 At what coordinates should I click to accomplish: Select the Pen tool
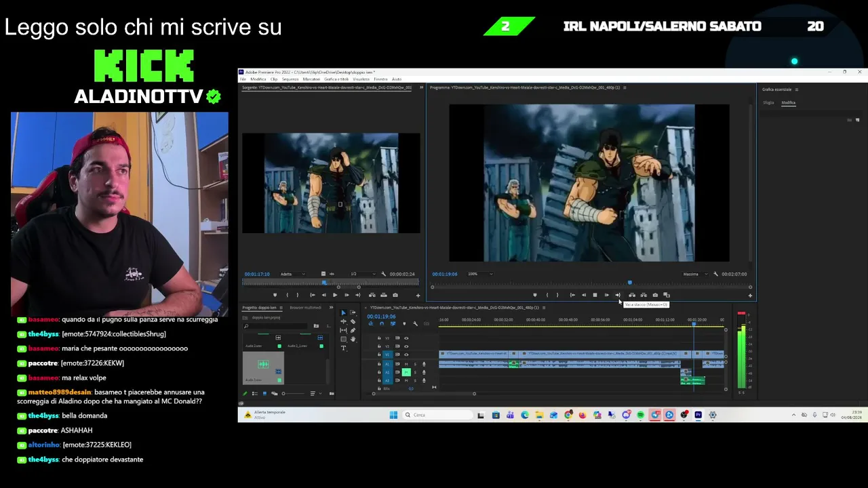tap(353, 330)
